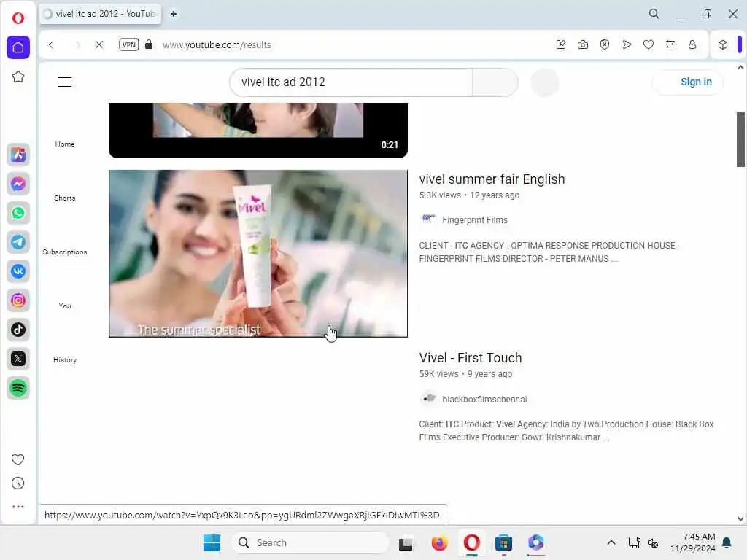
Task: Stop page loading with the X button
Action: (99, 44)
